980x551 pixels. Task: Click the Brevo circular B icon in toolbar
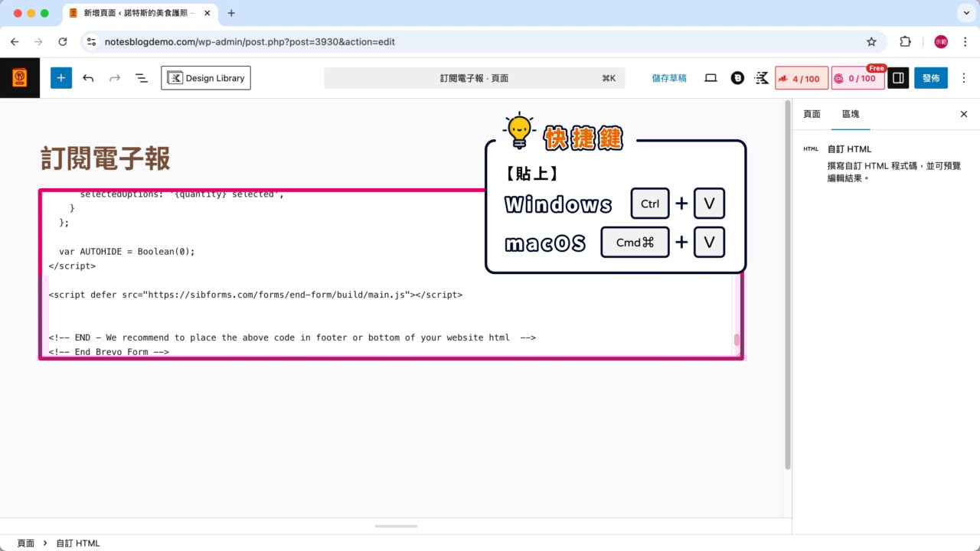click(737, 77)
